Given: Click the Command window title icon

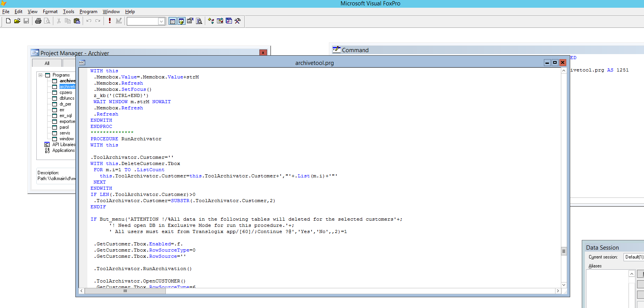Looking at the screenshot, I should pos(336,49).
